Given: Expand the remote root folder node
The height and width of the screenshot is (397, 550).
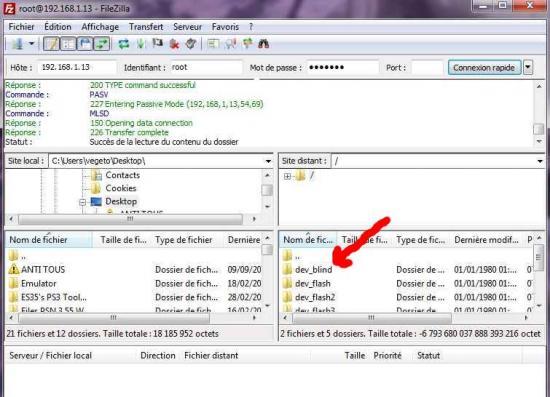Looking at the screenshot, I should pos(287,176).
